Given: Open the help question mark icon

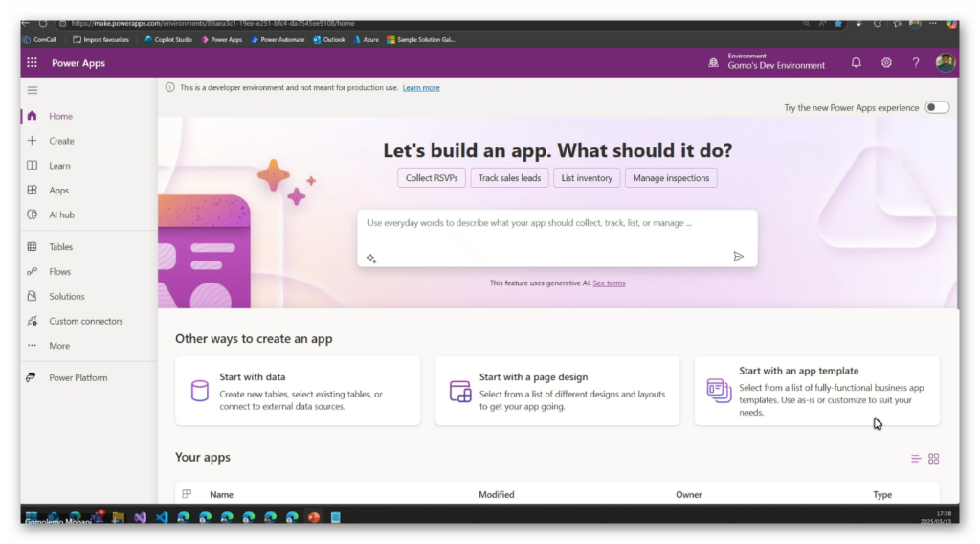Looking at the screenshot, I should coord(916,62).
